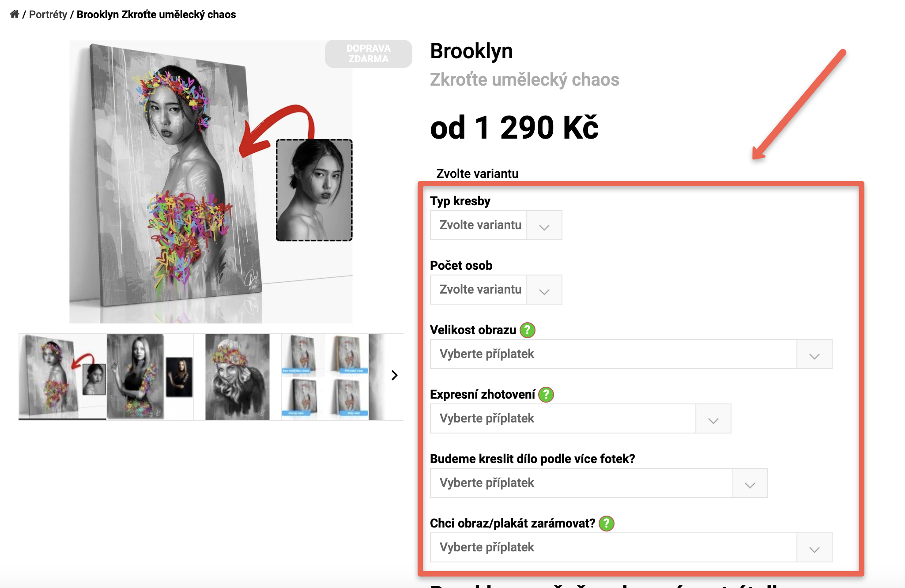Select the first thumbnail with red arrow
Image resolution: width=905 pixels, height=588 pixels.
(62, 377)
